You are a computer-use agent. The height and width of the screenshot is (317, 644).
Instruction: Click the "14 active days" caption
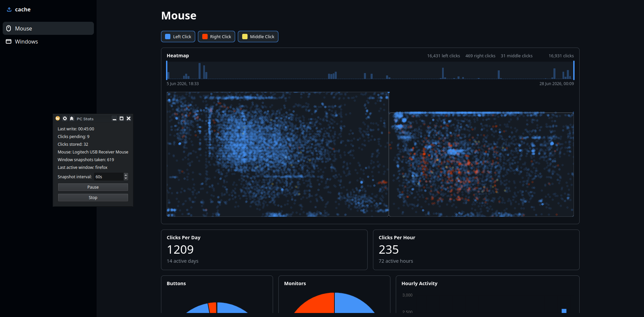pyautogui.click(x=182, y=261)
